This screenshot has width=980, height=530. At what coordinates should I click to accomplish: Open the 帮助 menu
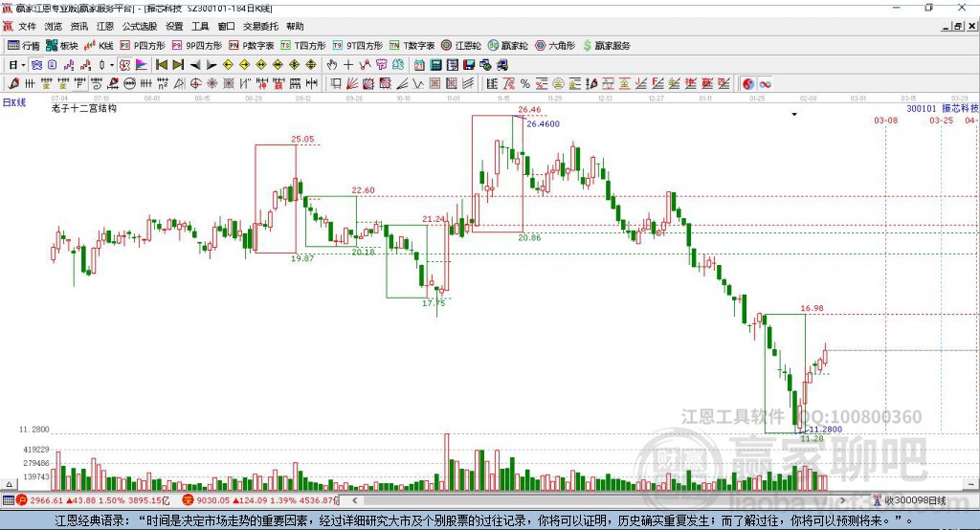click(295, 26)
